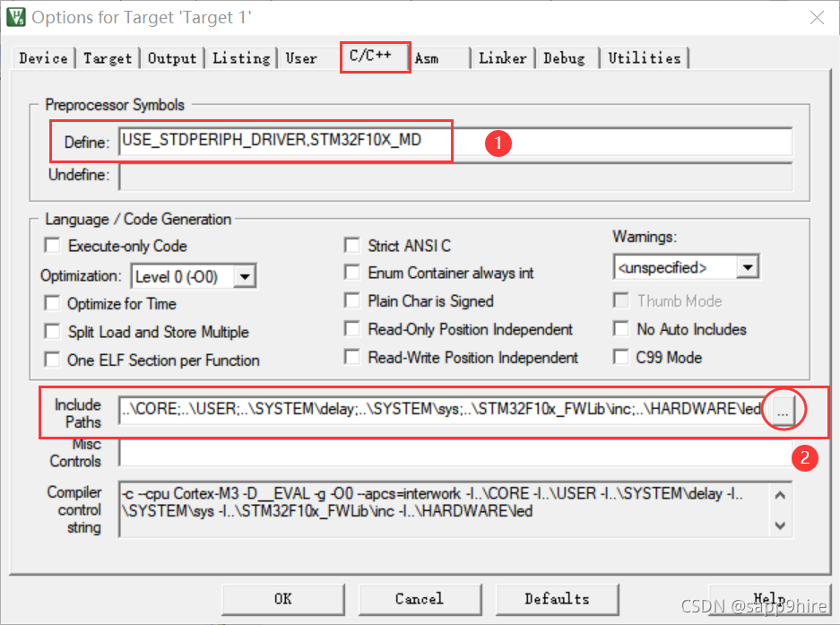Viewport: 840px width, 625px height.
Task: Open Include Paths browse (...) button
Action: [783, 411]
